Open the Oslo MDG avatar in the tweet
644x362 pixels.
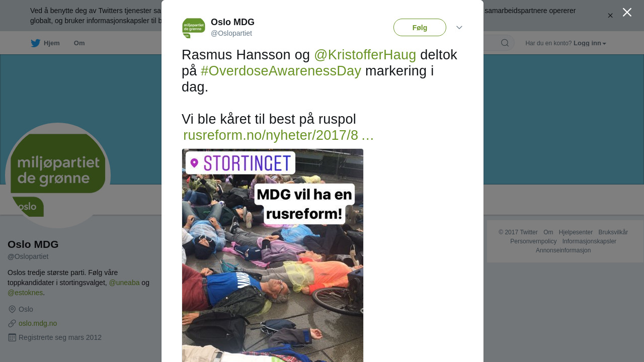click(194, 28)
